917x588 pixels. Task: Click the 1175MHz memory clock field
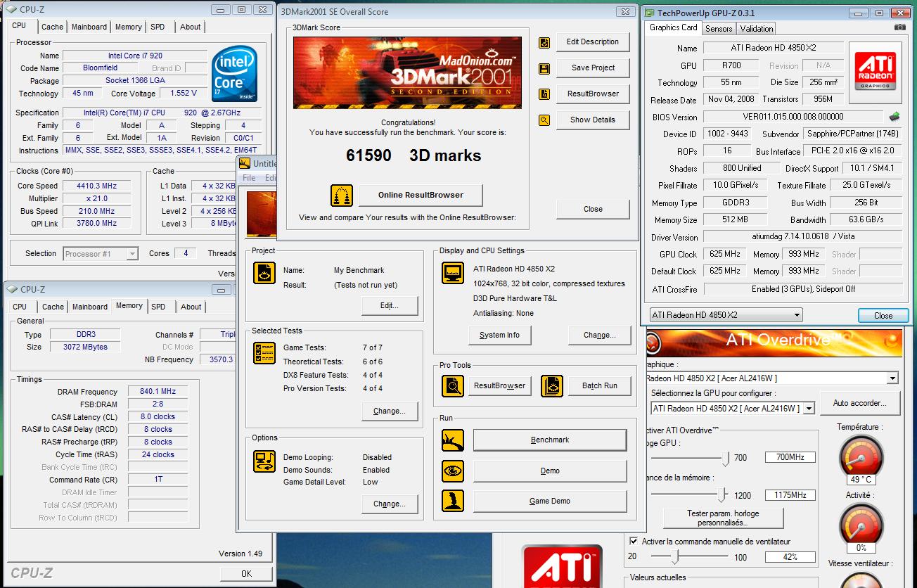(790, 495)
